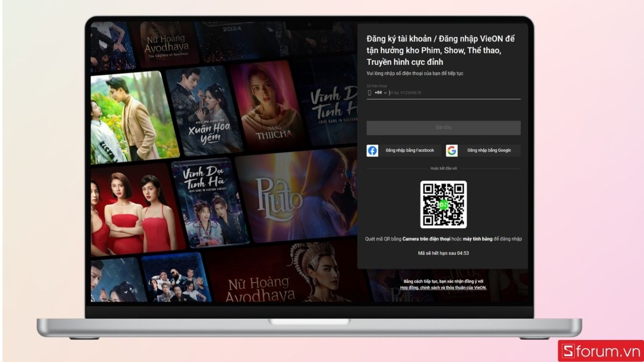Screen dimensions: 644x362
Task: Click the Hoặc bắt đầu với text
Action: (x=443, y=168)
